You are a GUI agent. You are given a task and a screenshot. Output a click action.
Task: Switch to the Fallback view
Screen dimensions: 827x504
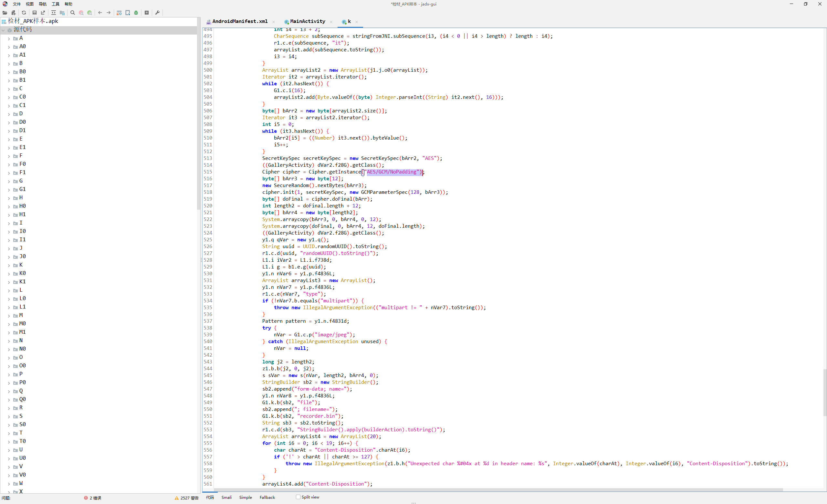[267, 497]
